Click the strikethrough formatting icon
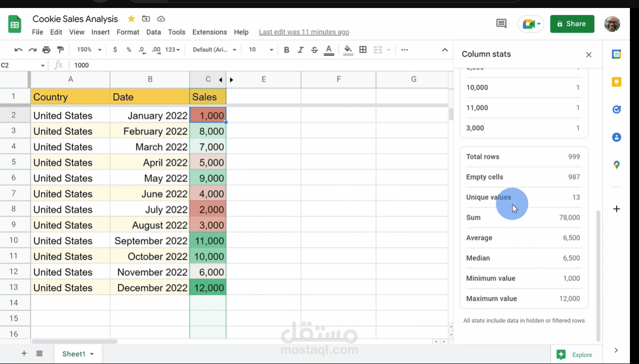Image resolution: width=639 pixels, height=364 pixels. (x=314, y=49)
